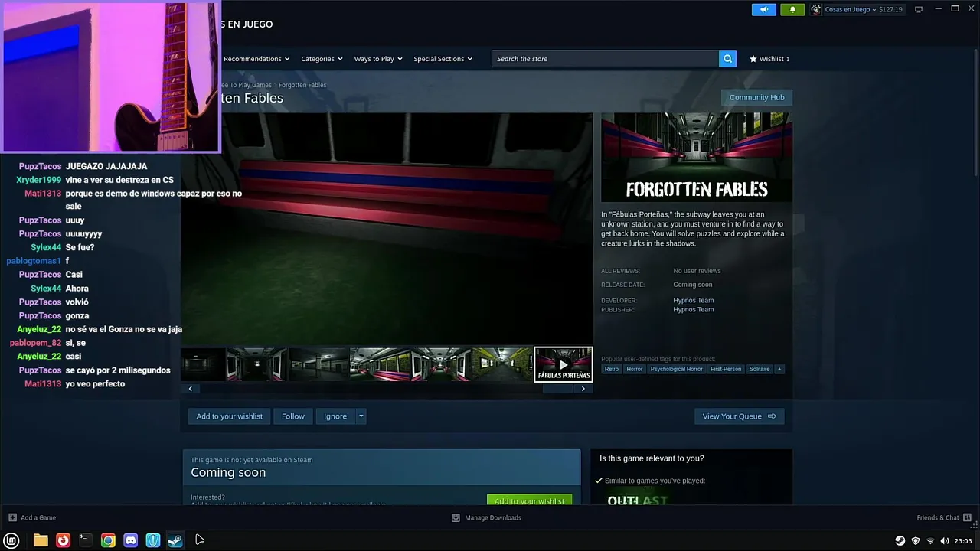Open the security shield tray icon
The image size is (980, 551).
pyautogui.click(x=916, y=540)
